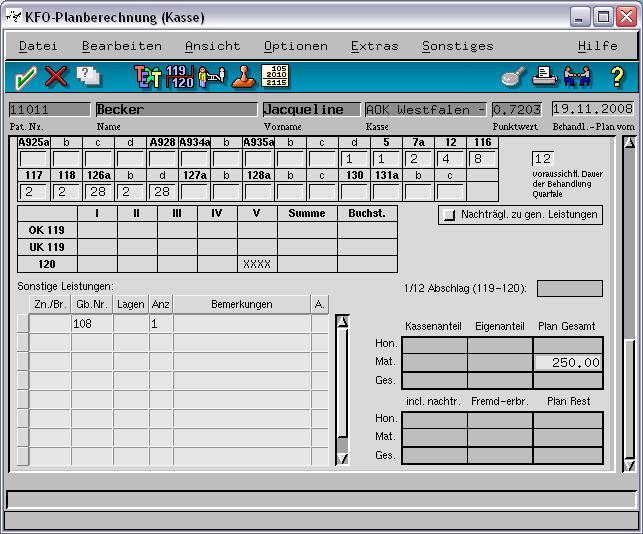643x534 pixels.
Task: Select the Name field showing Becker
Action: click(176, 110)
